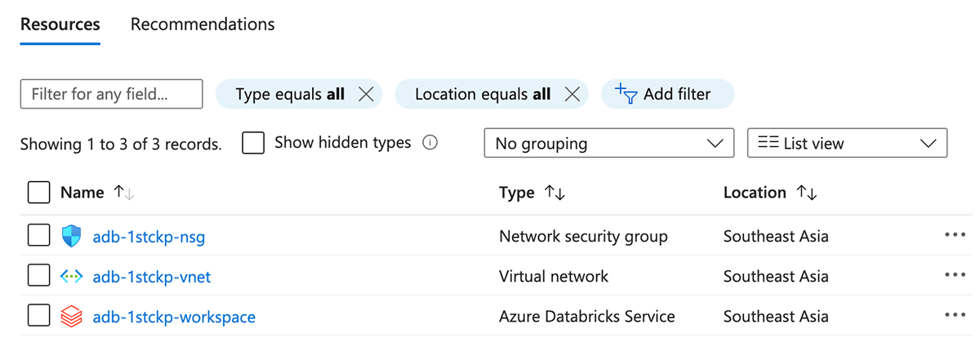980x342 pixels.
Task: Open more options for adb-1stckp-nsg row
Action: 954,236
